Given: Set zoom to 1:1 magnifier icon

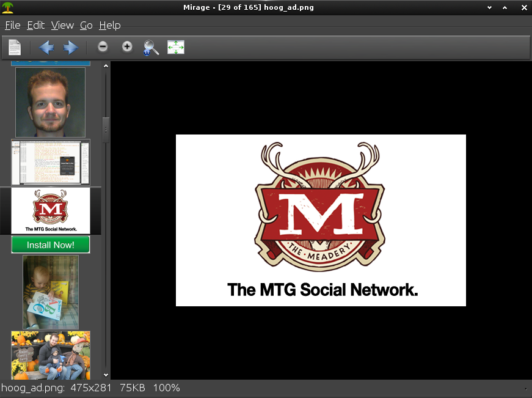Looking at the screenshot, I should 151,48.
